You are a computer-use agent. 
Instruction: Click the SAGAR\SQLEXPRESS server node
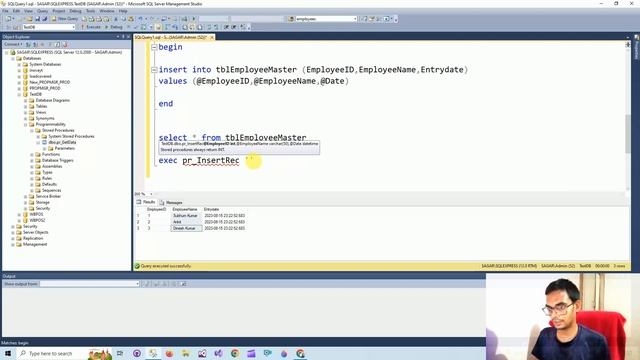[x=69, y=52]
